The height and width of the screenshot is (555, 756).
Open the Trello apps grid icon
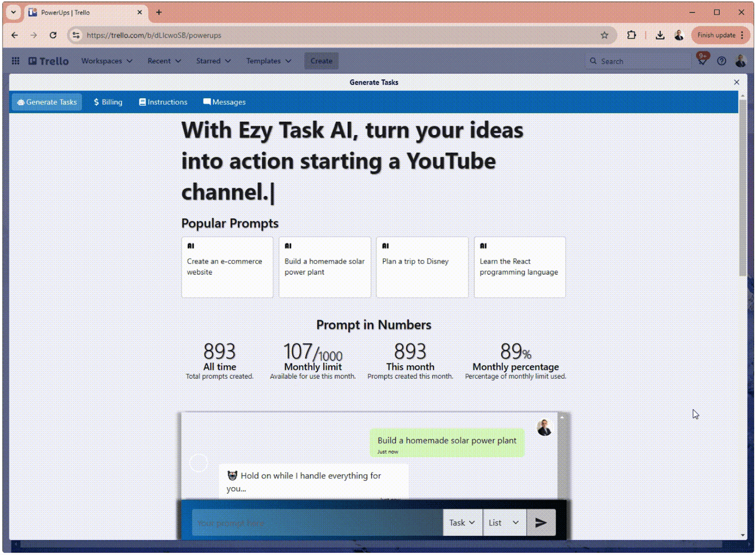tap(16, 61)
